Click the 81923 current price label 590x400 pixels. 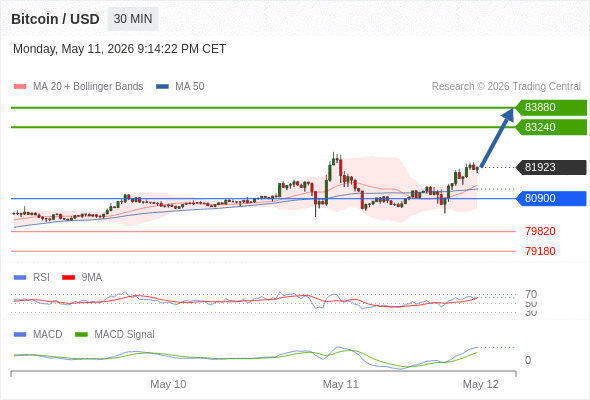point(551,167)
